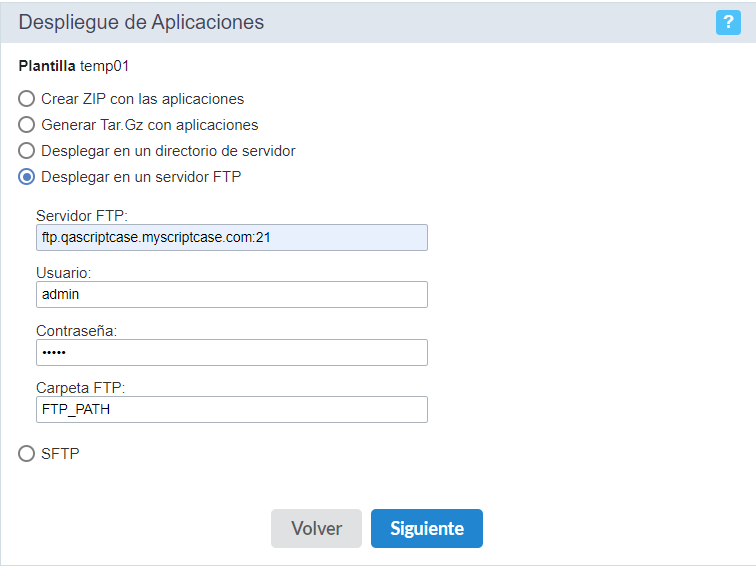Click the 'Carpeta FTP:' field label
Image resolution: width=756 pixels, height=569 pixels.
(x=81, y=388)
